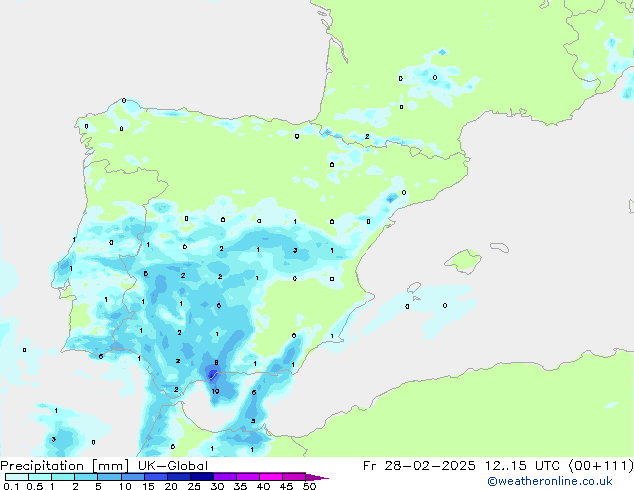This screenshot has height=490, width=634.
Task: Click the '45' legend tick label
Action: pos(286,486)
